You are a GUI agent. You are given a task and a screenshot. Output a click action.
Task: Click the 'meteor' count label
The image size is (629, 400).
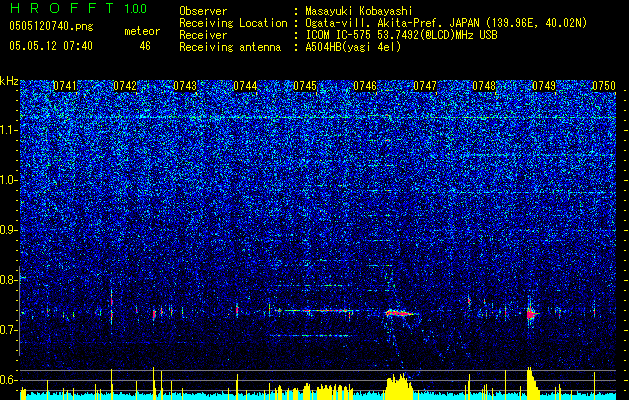tap(142, 32)
